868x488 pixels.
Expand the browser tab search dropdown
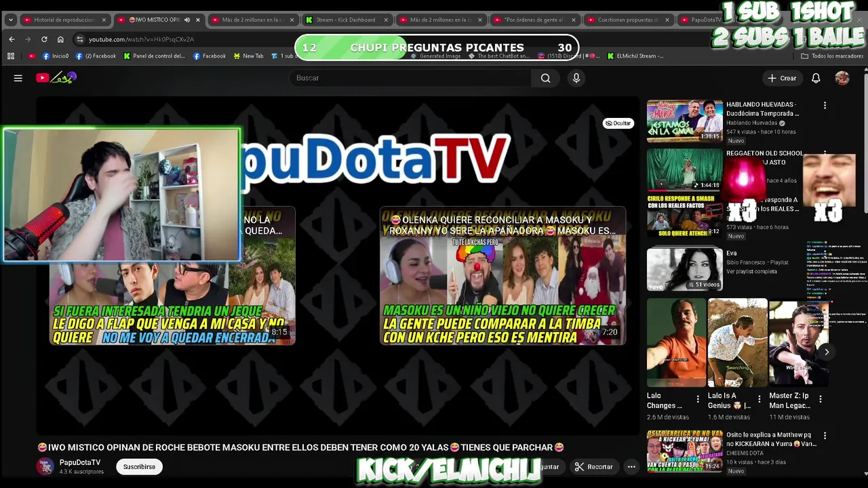(10, 20)
